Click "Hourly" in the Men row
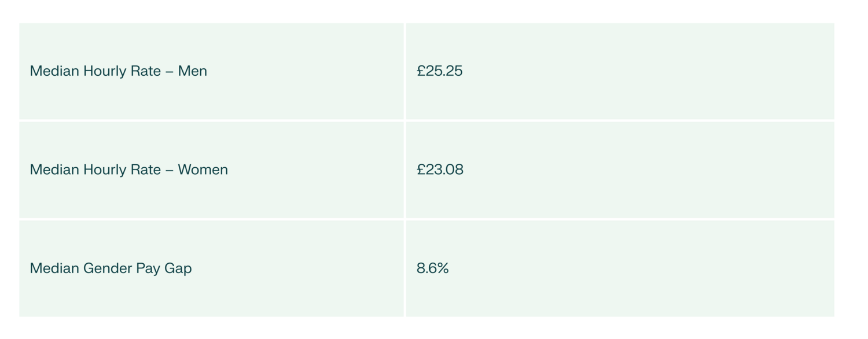 pos(105,71)
